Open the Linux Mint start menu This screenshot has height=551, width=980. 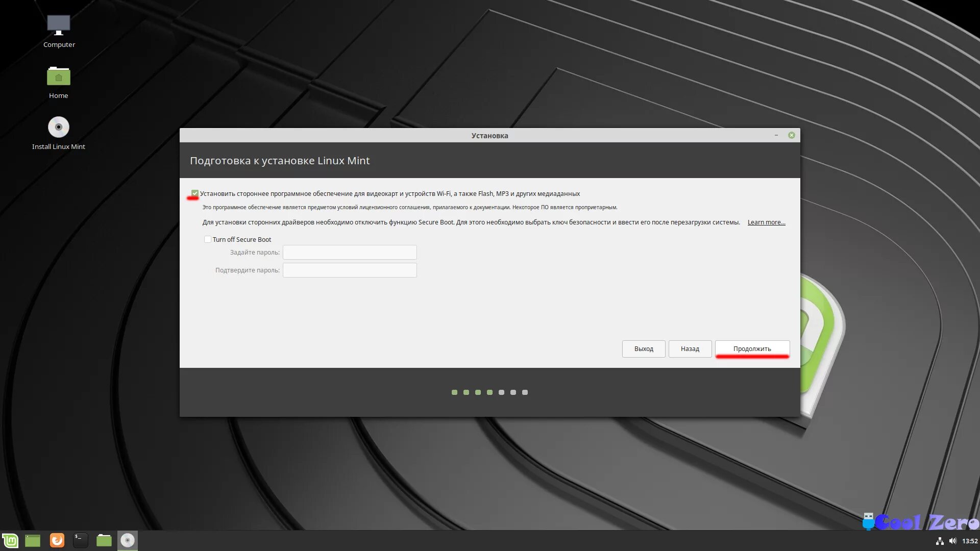click(10, 540)
